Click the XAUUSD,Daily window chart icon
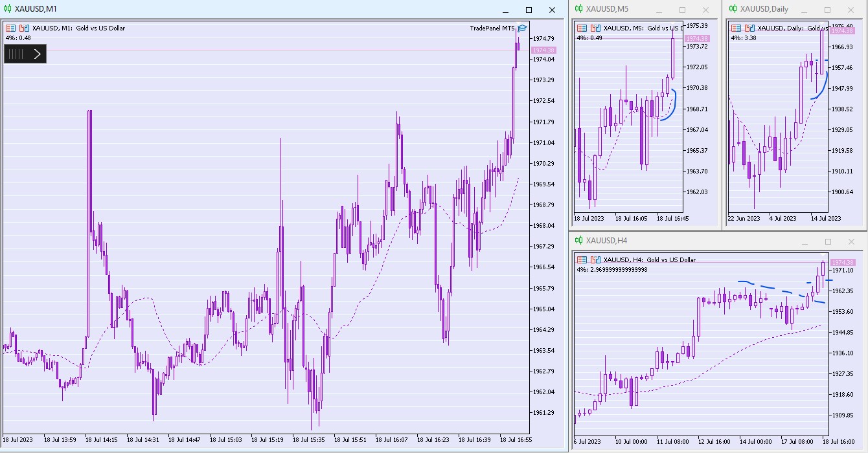 [x=733, y=10]
